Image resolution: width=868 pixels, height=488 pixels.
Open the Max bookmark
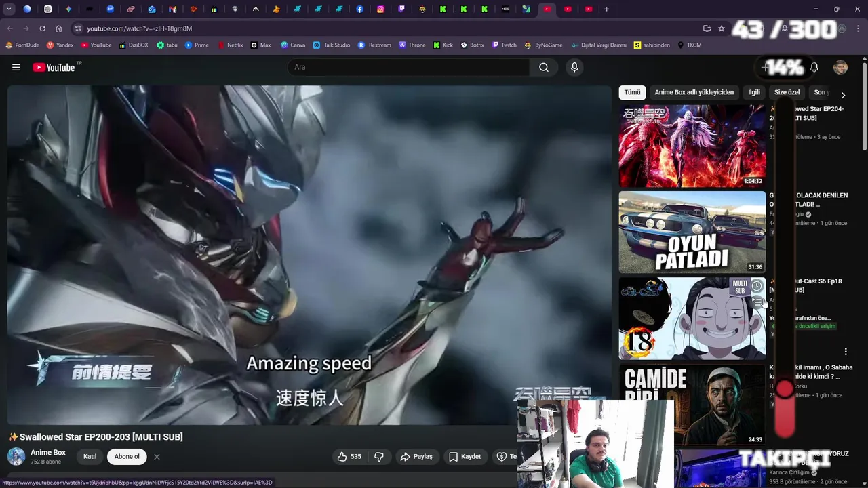coord(260,45)
